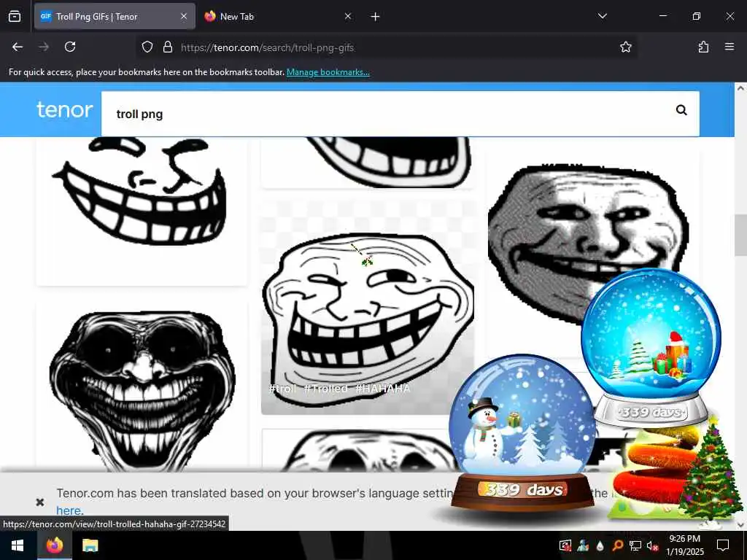
Task: Expand the list all tabs chevron
Action: pos(602,16)
